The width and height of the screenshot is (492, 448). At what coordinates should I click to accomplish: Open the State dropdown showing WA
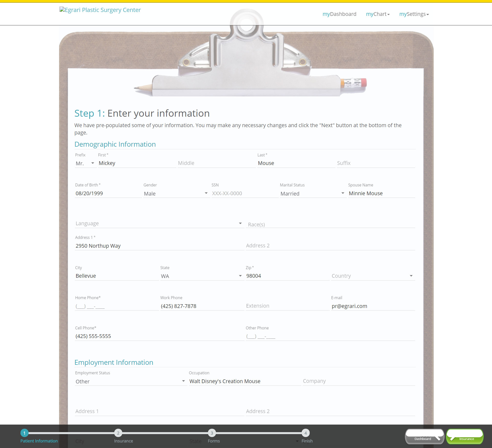pos(202,276)
